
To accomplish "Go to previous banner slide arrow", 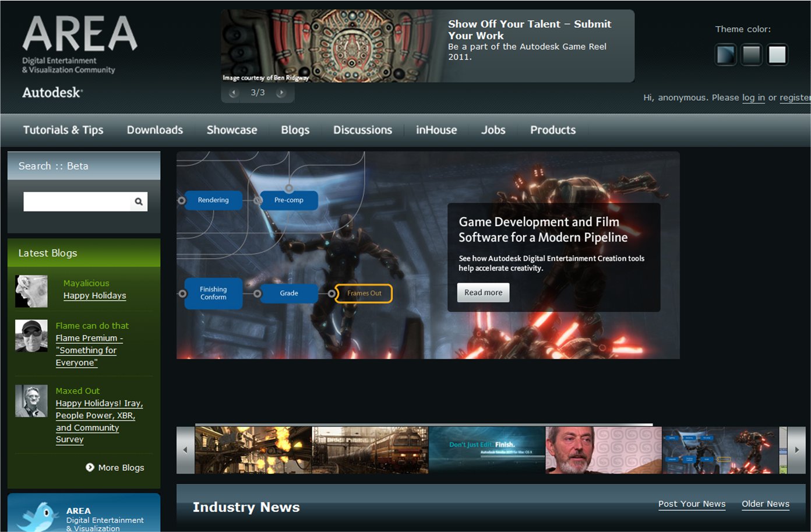I will (x=234, y=93).
